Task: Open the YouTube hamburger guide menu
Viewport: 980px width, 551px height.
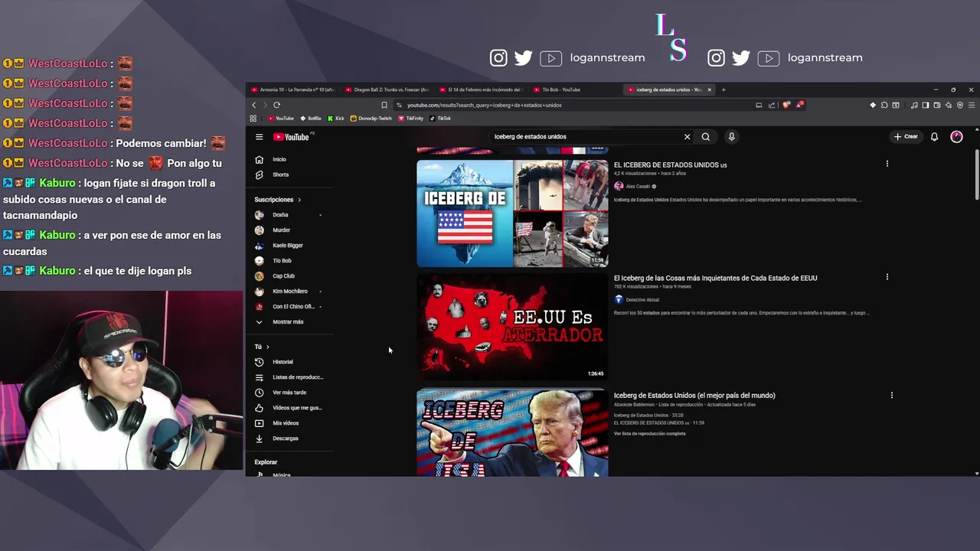Action: point(259,137)
